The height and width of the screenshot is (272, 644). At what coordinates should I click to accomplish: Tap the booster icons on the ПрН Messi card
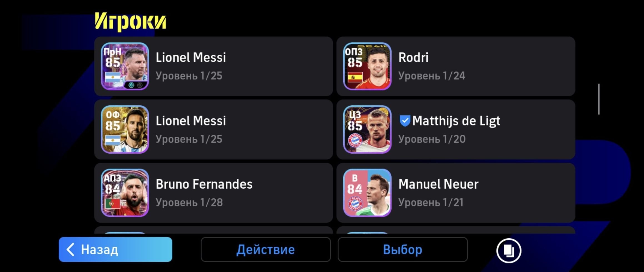[x=135, y=85]
